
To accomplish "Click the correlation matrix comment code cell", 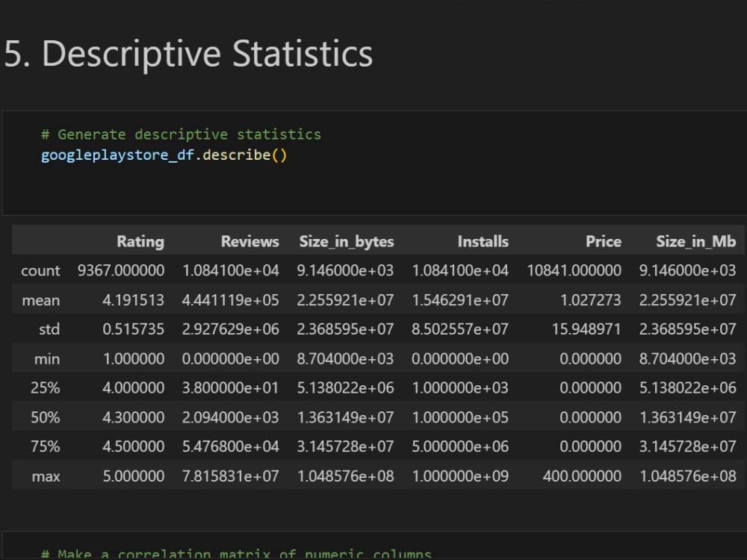I will point(374,546).
